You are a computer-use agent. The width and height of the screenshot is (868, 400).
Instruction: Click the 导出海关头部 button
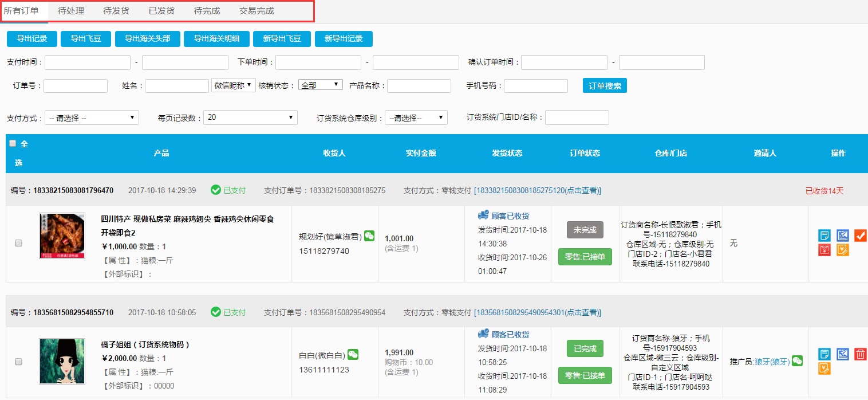pyautogui.click(x=148, y=39)
